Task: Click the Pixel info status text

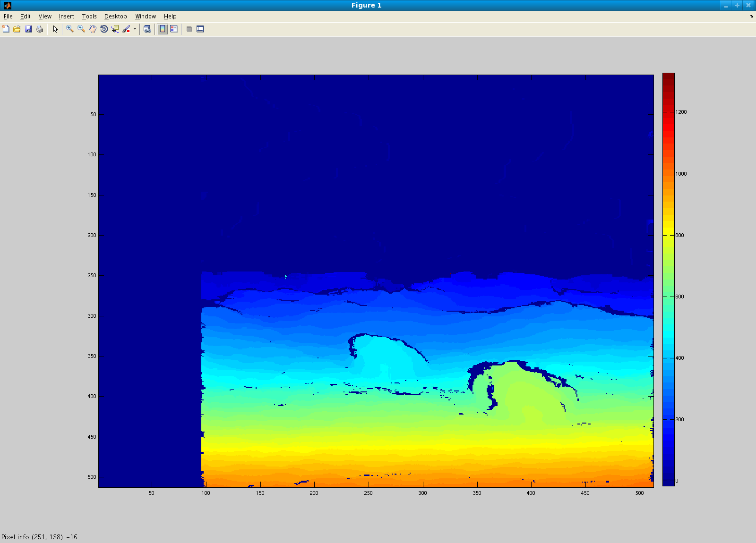Action: 39,537
